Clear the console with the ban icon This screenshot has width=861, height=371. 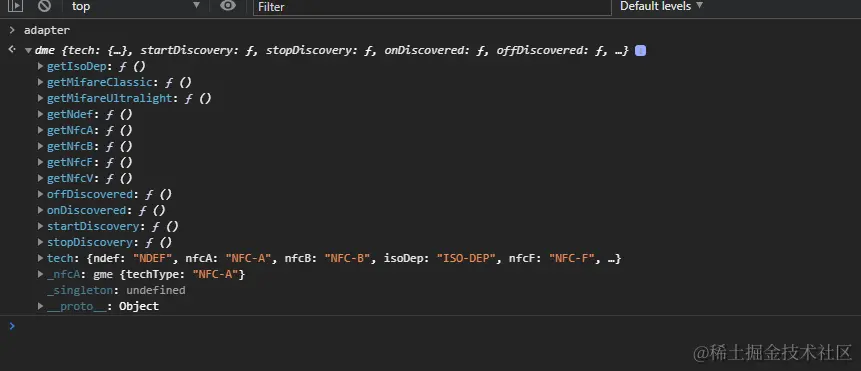pyautogui.click(x=44, y=6)
